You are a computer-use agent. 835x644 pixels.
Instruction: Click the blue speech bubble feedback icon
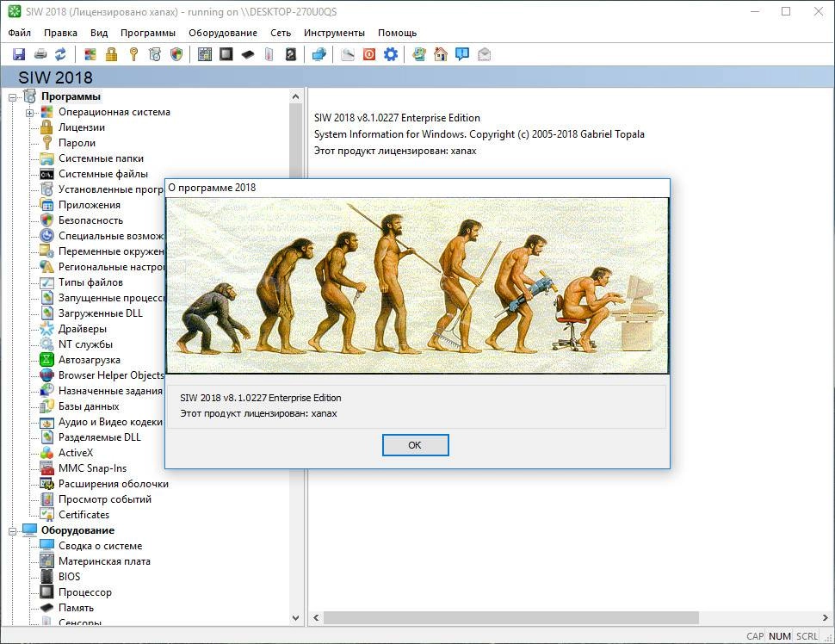click(x=462, y=53)
